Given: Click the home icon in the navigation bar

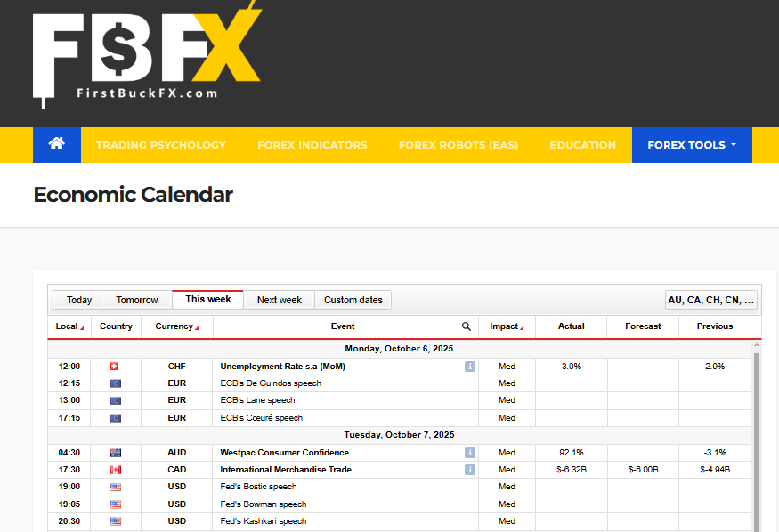Looking at the screenshot, I should pos(56,144).
